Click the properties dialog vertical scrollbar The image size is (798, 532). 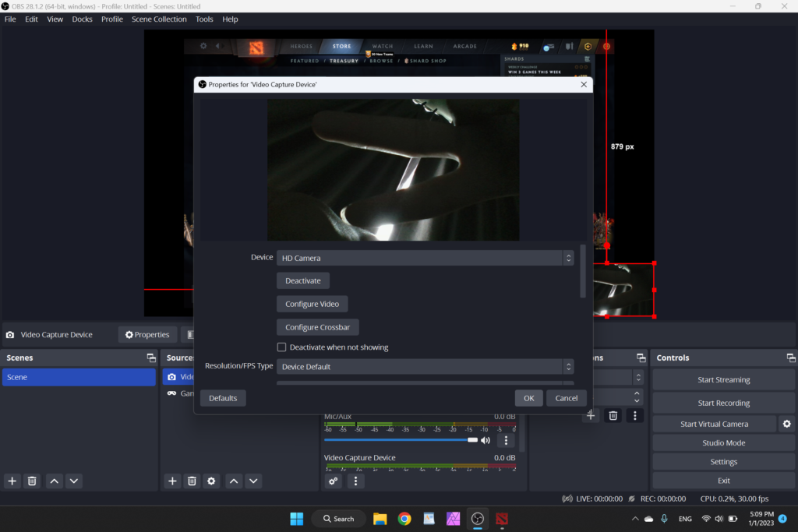point(583,271)
